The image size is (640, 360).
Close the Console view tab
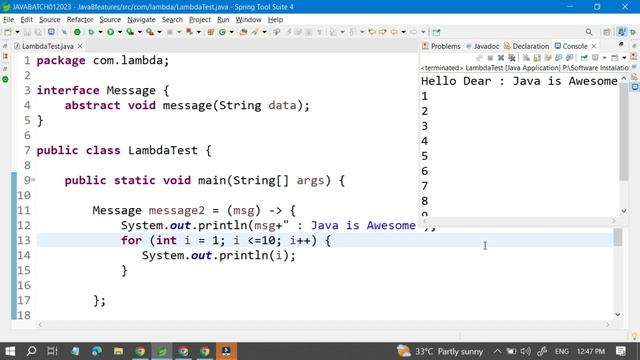[594, 46]
